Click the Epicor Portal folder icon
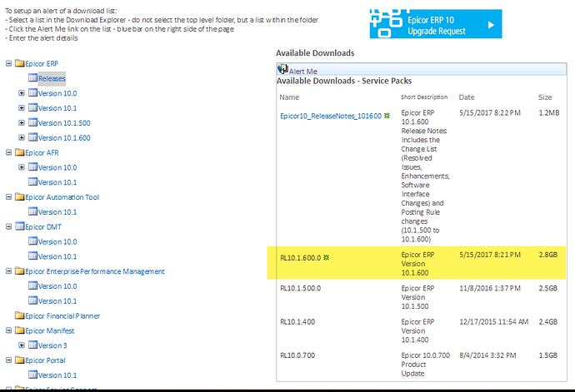The width and height of the screenshot is (575, 392). tap(20, 360)
